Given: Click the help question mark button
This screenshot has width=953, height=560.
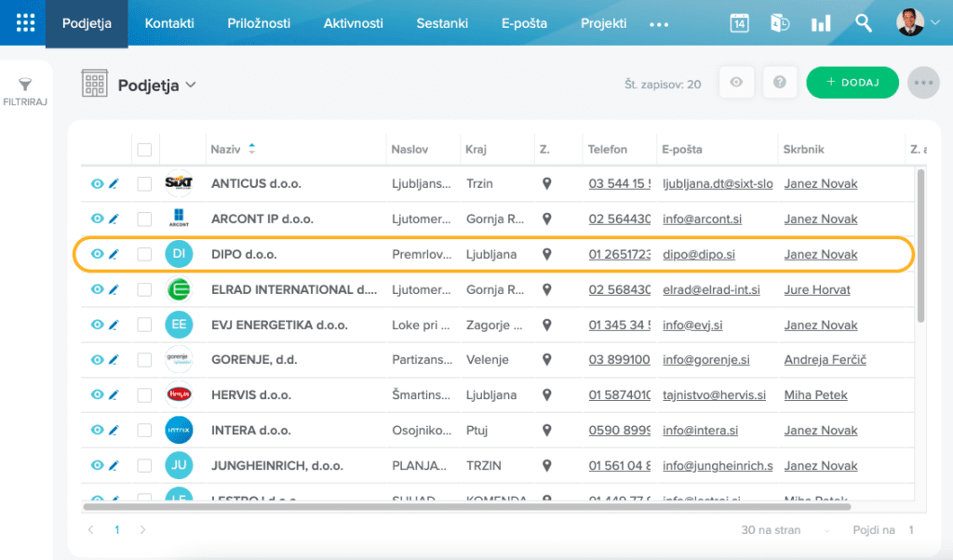Looking at the screenshot, I should tap(780, 82).
